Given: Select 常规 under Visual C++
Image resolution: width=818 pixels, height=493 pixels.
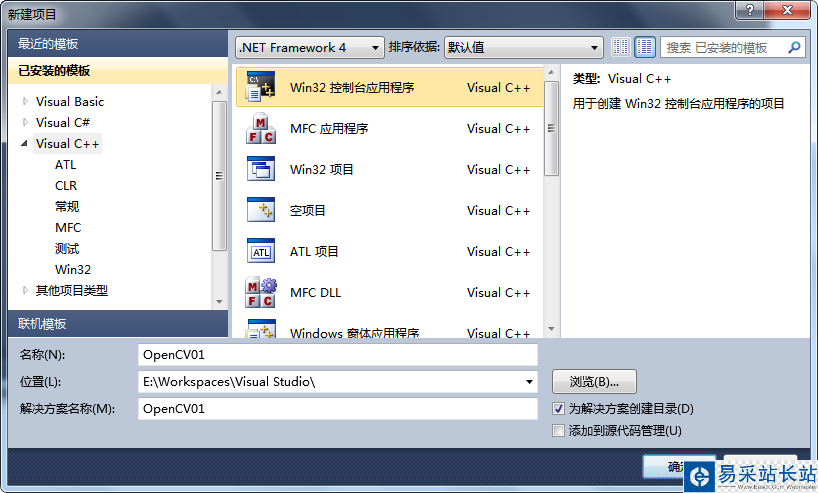Looking at the screenshot, I should pos(67,207).
